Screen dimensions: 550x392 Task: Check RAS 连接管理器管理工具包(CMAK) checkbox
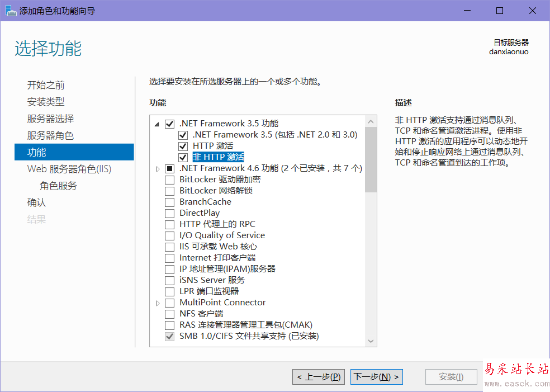(169, 325)
